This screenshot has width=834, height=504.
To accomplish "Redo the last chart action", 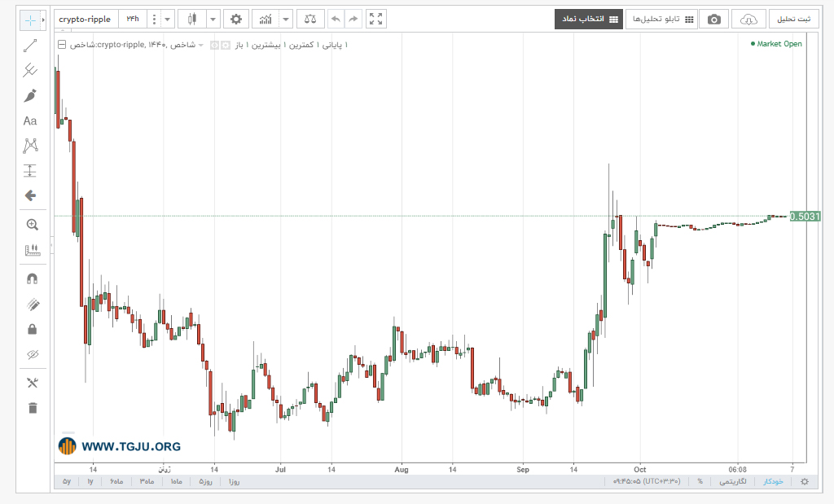I will [353, 20].
